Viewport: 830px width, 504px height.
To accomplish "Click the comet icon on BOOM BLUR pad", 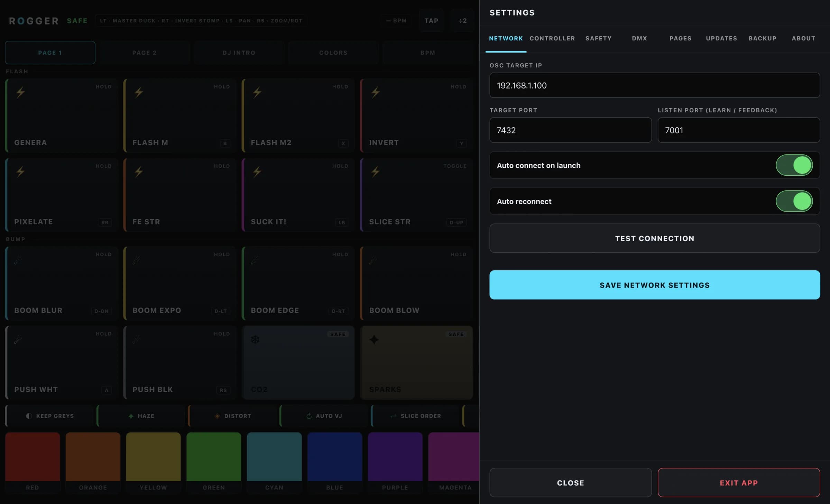I will coord(18,260).
